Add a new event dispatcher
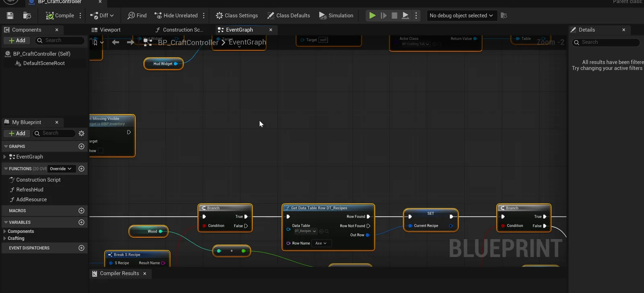 [81, 248]
